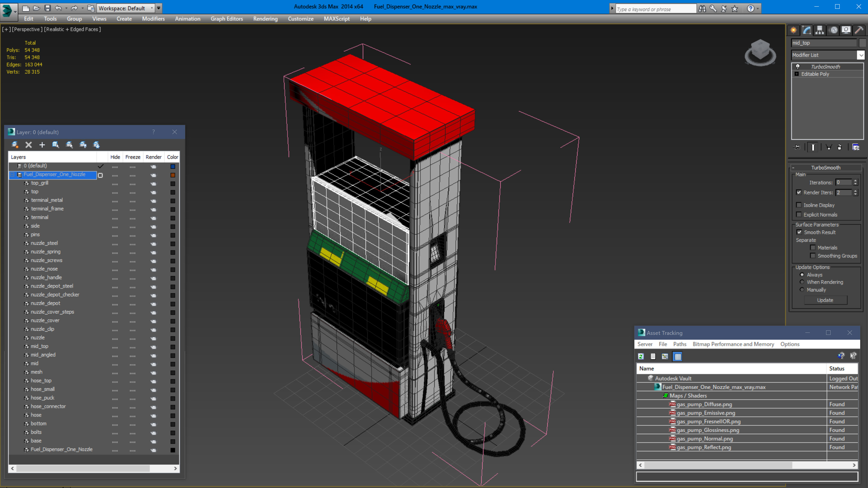Click Configure Modifier Sets icon

point(856,147)
